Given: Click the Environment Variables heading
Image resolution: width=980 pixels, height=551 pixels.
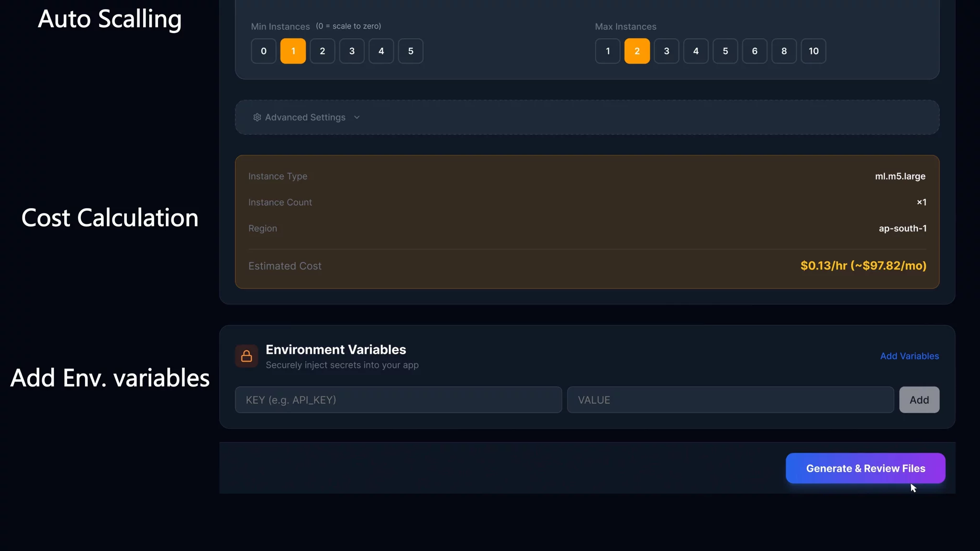Looking at the screenshot, I should tap(336, 350).
